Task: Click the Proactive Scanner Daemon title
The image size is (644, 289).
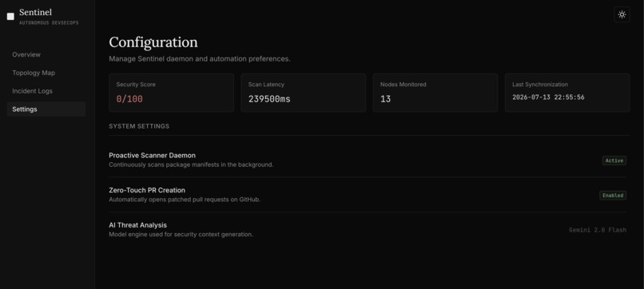Action: pos(152,155)
